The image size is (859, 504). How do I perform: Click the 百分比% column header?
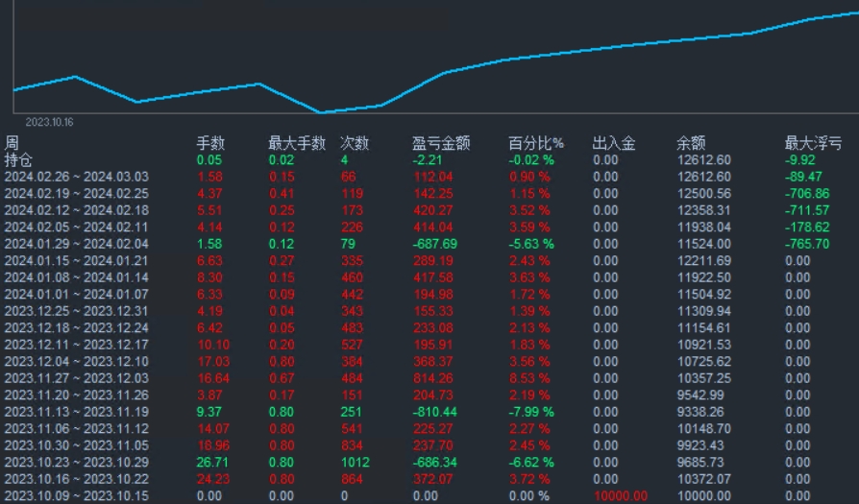point(536,143)
